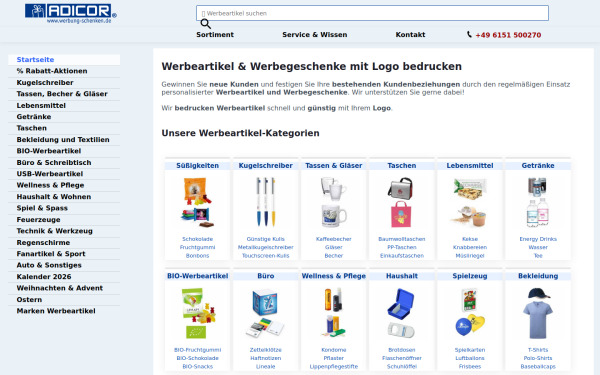Go to Fanartikel & Sport

[x=64, y=254]
